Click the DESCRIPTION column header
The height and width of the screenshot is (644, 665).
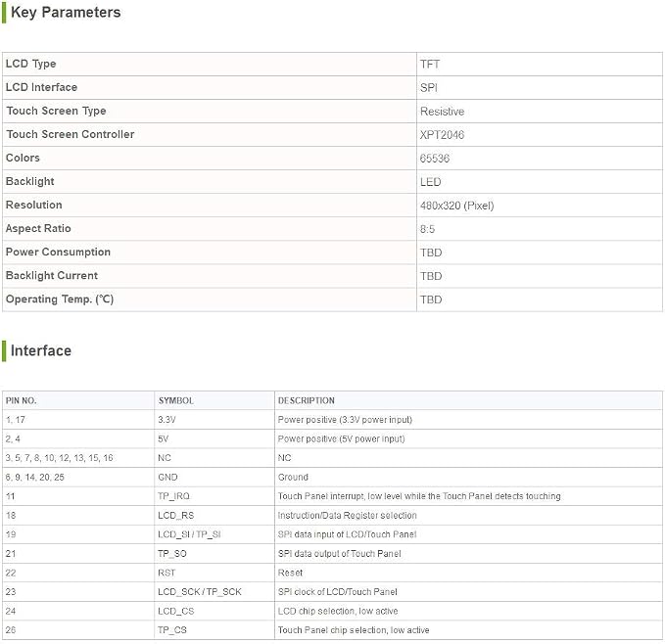(x=306, y=401)
